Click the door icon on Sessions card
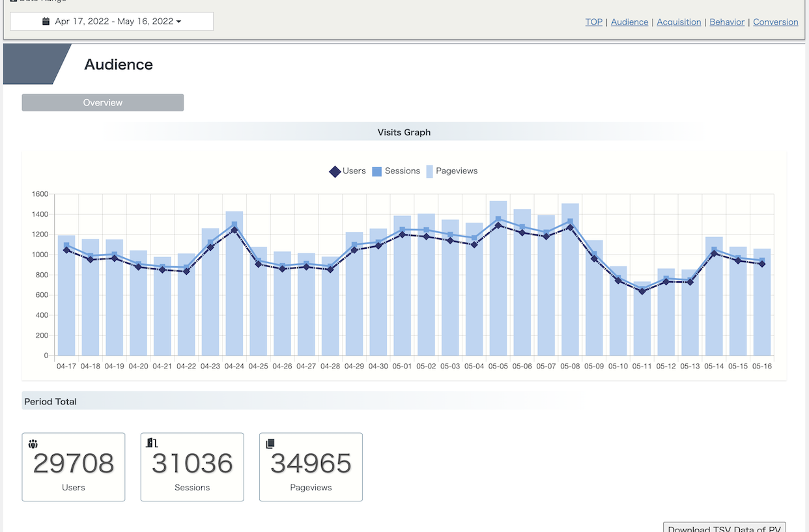 [x=152, y=443]
